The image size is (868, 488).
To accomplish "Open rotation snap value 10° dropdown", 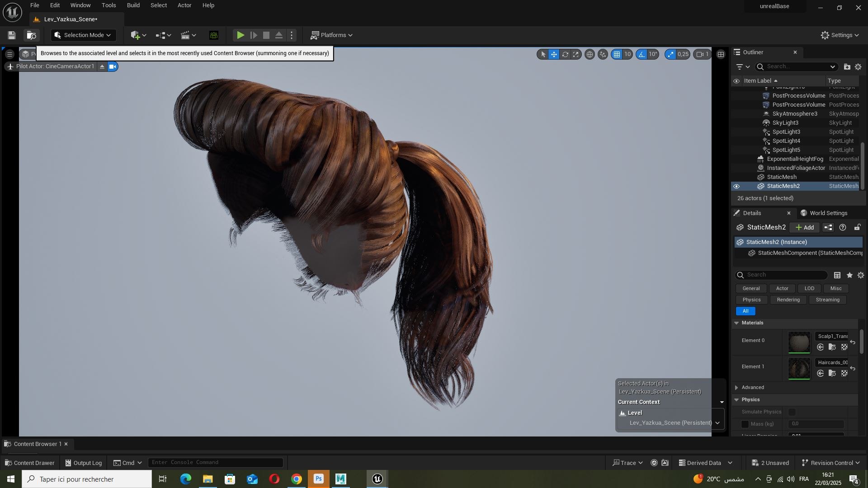I will (653, 54).
